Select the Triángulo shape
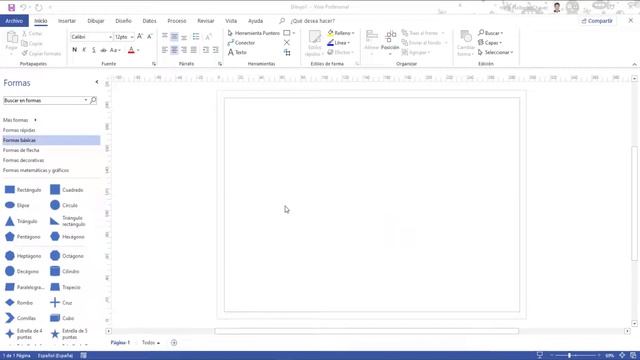Viewport: 640px width, 360px height. [x=21, y=221]
